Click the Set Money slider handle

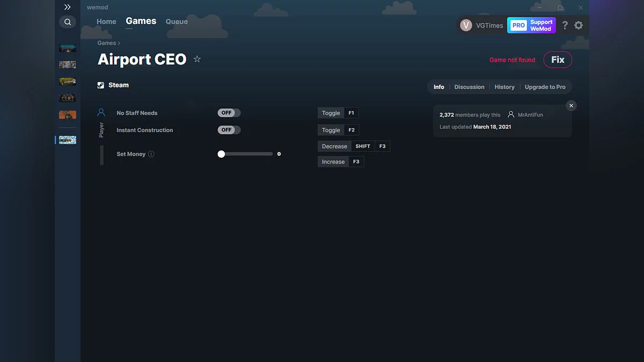221,154
